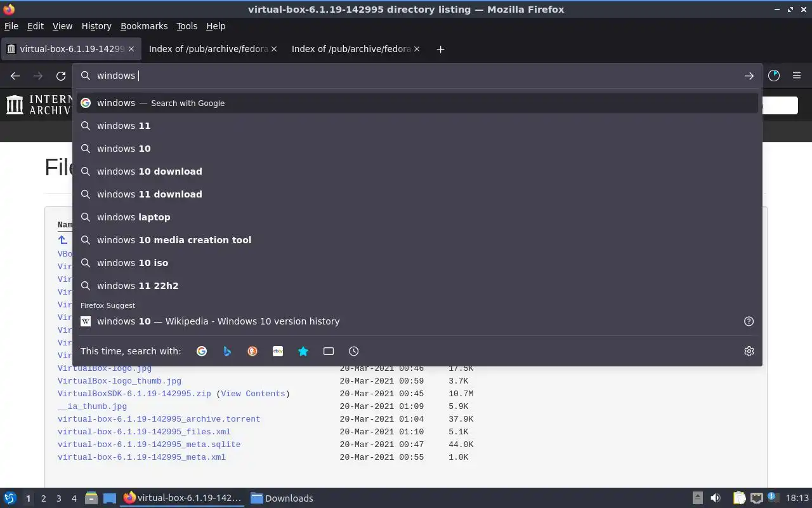812x508 pixels.
Task: Close the third Index of /pub/archive tab
Action: coord(417,49)
